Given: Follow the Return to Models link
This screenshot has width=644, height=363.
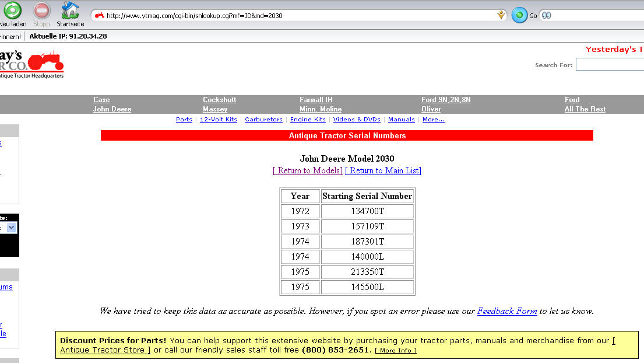Looking at the screenshot, I should 308,170.
